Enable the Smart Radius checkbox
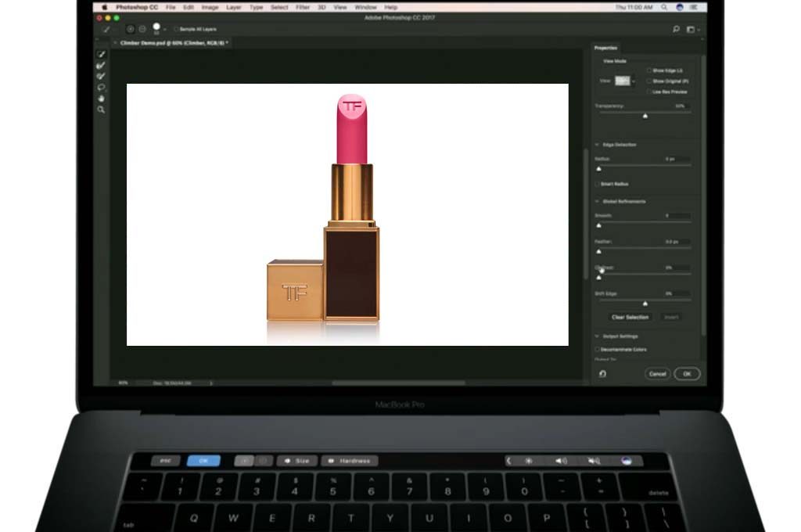This screenshot has width=801, height=532. (x=597, y=184)
